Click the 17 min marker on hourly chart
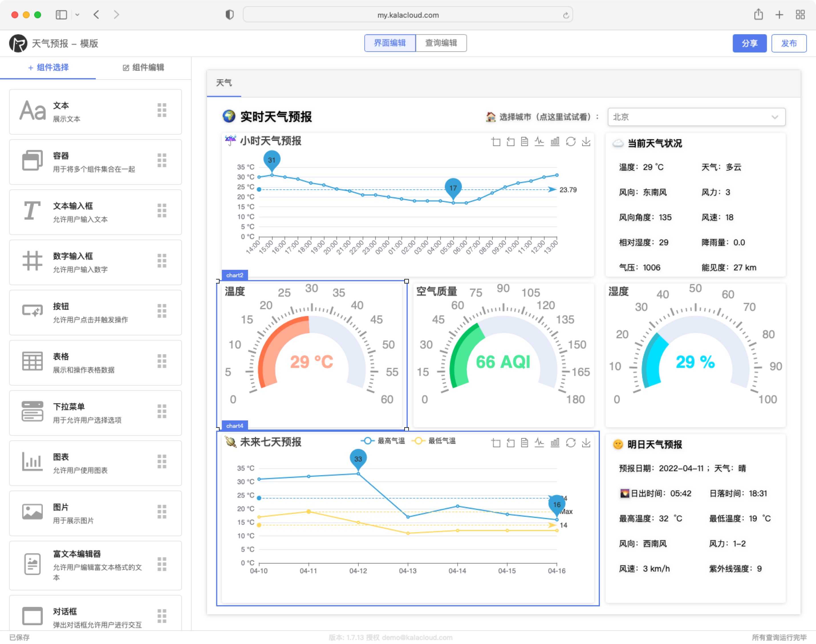816x644 pixels. coord(453,189)
